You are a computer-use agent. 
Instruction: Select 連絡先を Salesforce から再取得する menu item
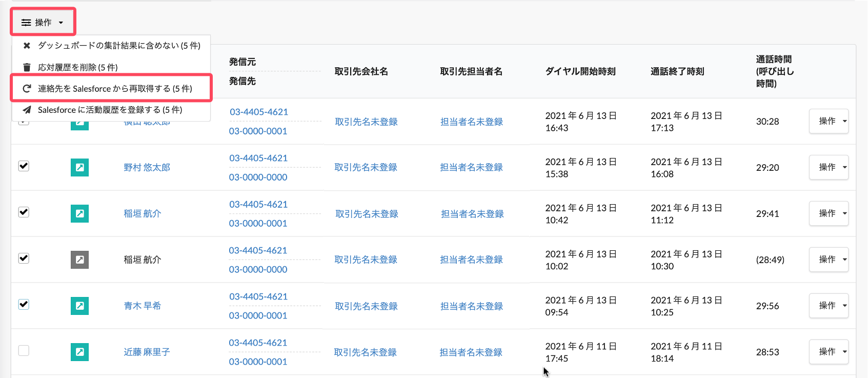[x=111, y=88]
